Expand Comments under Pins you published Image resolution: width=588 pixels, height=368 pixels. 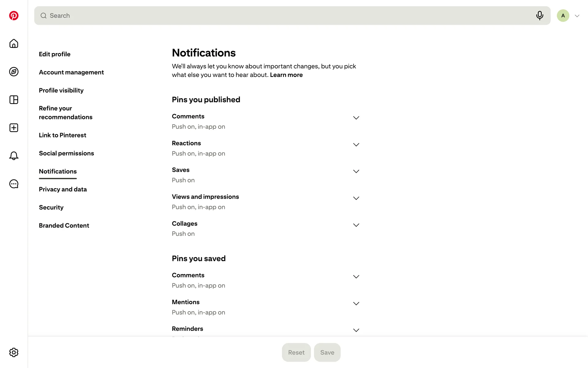pyautogui.click(x=356, y=118)
